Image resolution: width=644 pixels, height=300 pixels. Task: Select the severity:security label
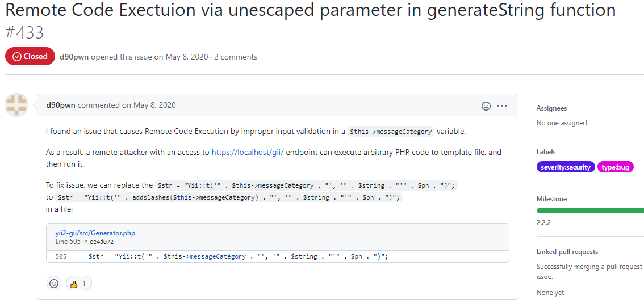click(x=566, y=167)
